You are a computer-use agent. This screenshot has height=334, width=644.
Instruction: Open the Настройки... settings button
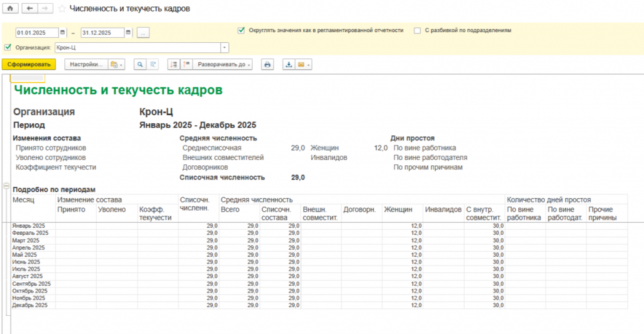click(86, 64)
